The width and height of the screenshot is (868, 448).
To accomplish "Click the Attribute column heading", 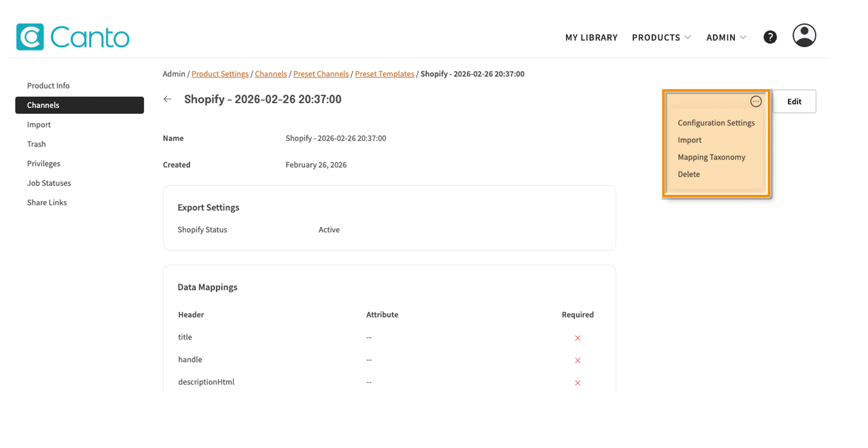I will [x=382, y=315].
